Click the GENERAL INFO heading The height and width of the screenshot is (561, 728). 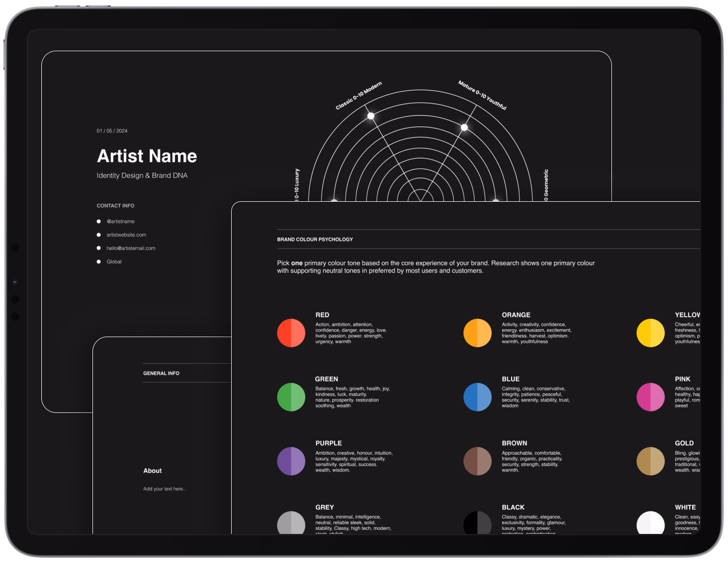[161, 374]
